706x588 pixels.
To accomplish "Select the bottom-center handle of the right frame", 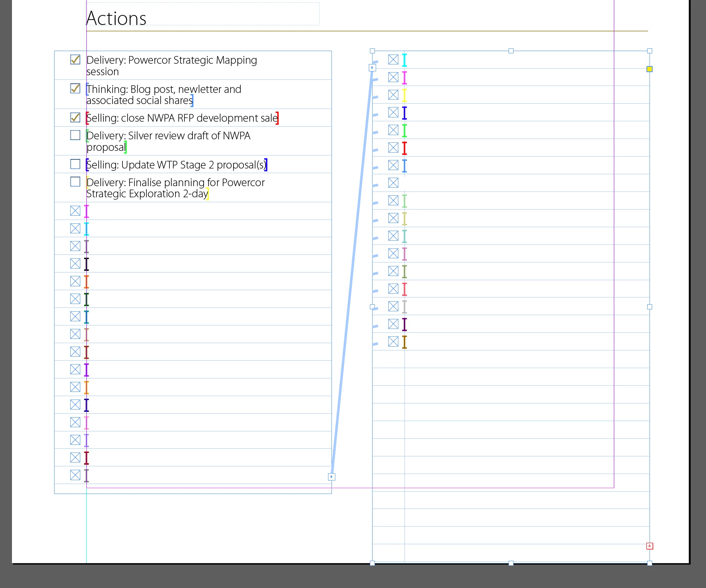I will point(511,563).
